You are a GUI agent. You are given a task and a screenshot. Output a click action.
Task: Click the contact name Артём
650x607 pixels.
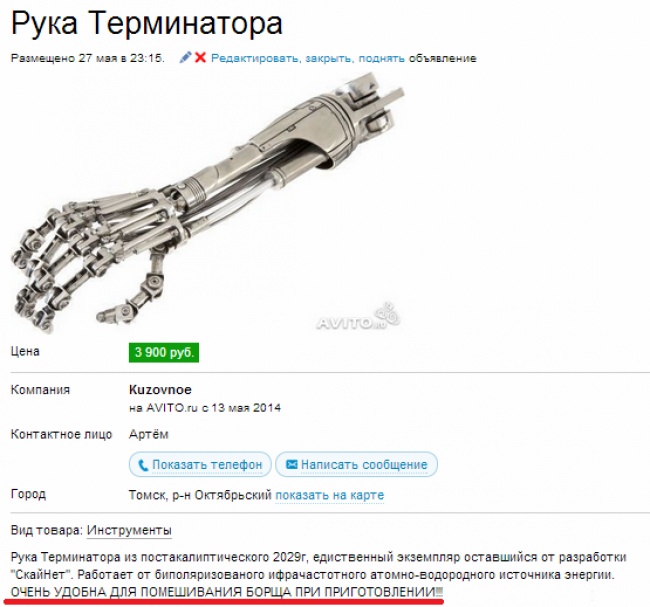pyautogui.click(x=149, y=435)
